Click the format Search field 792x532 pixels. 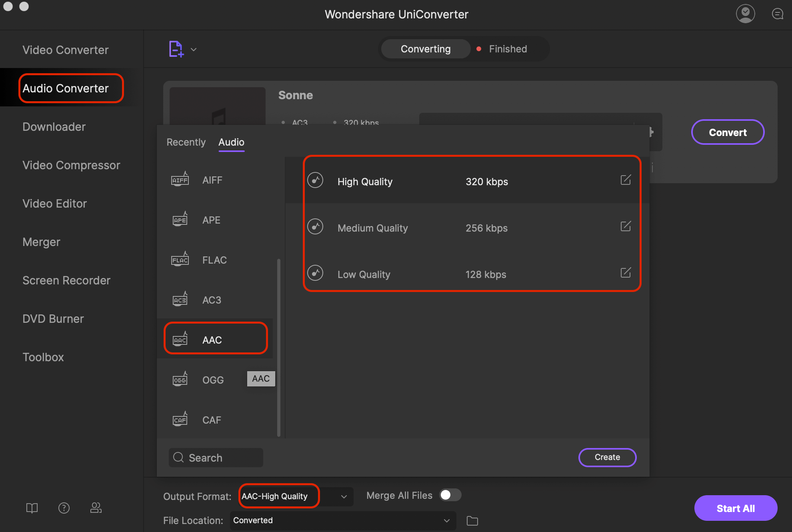(x=216, y=457)
